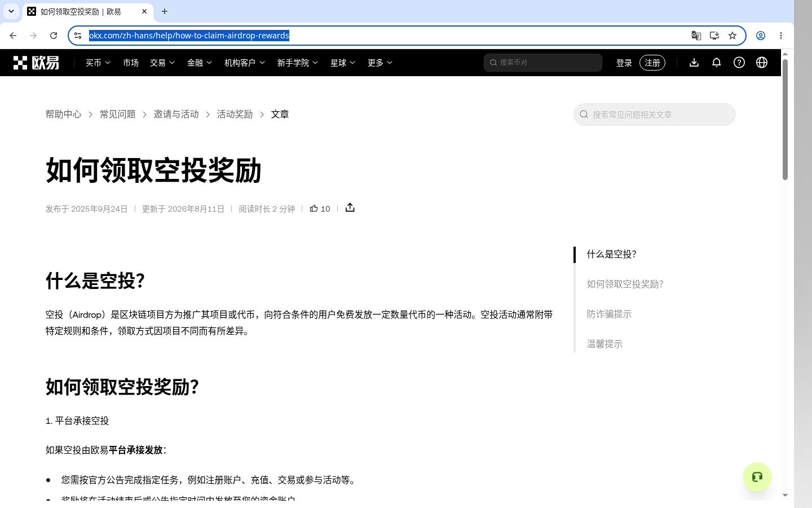
Task: Click the thumbs-up like icon
Action: coord(314,208)
